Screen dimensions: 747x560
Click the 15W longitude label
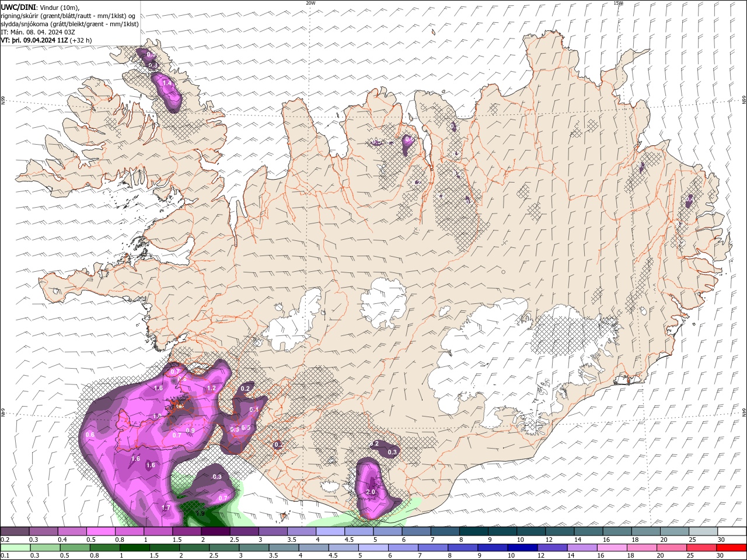pos(618,3)
